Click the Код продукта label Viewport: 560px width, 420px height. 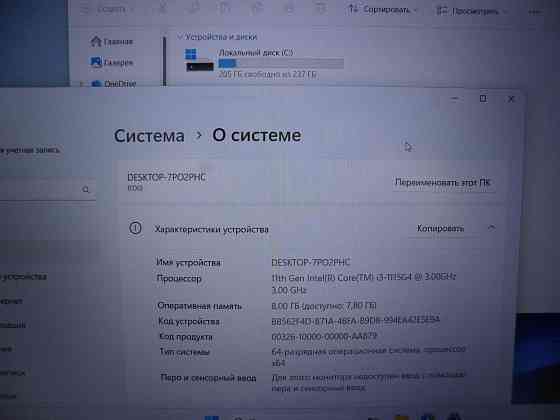tap(186, 337)
